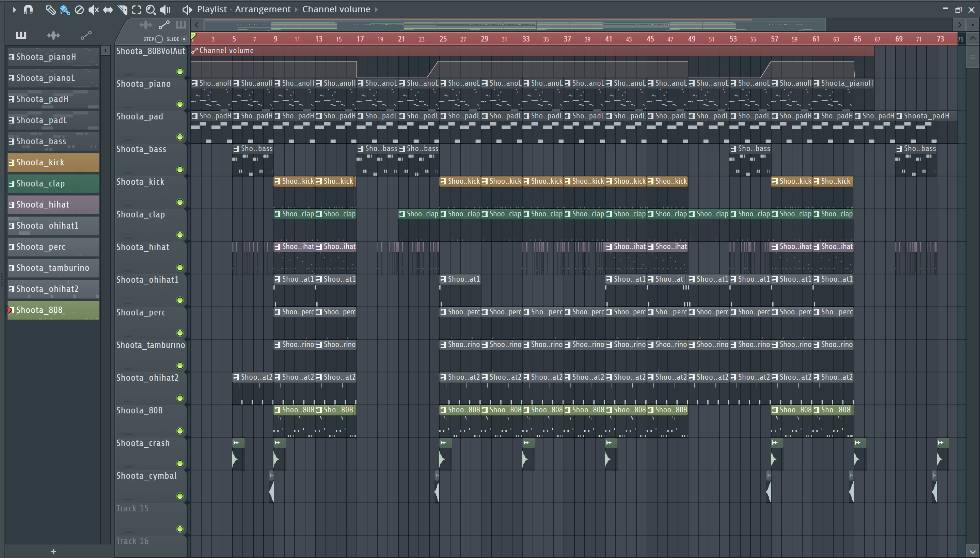Show automation clips in the picker panel
The height and width of the screenshot is (558, 980).
click(x=86, y=35)
